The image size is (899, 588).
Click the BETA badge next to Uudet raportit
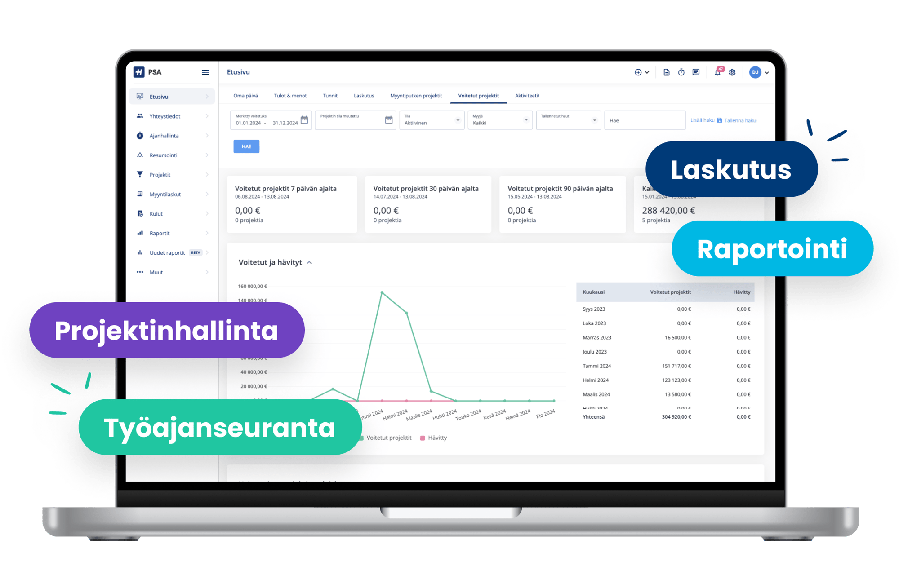[196, 252]
